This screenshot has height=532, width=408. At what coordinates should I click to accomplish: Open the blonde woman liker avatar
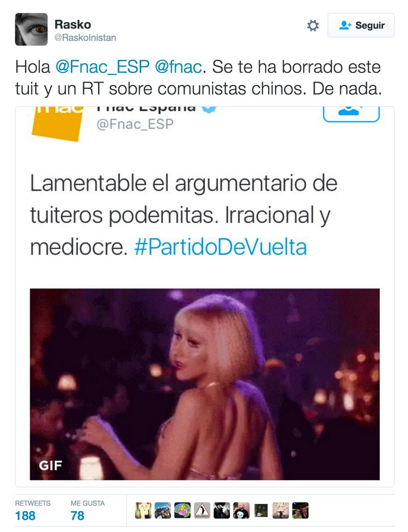(x=143, y=511)
